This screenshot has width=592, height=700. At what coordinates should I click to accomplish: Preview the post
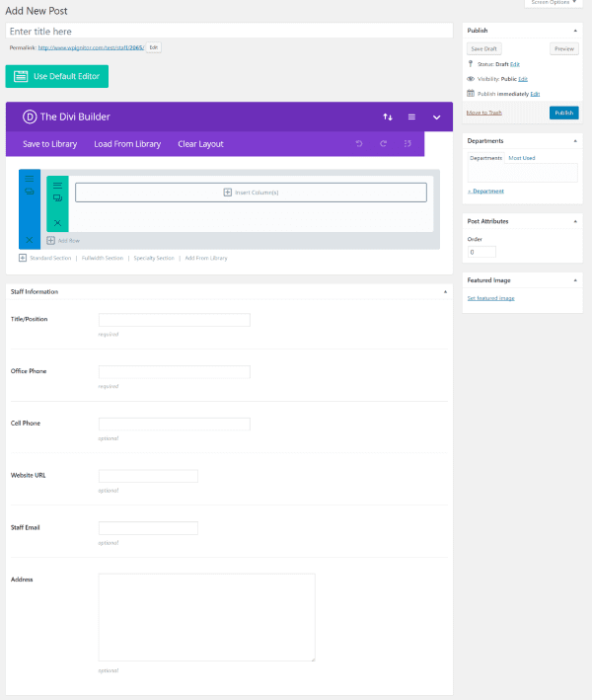tap(564, 48)
